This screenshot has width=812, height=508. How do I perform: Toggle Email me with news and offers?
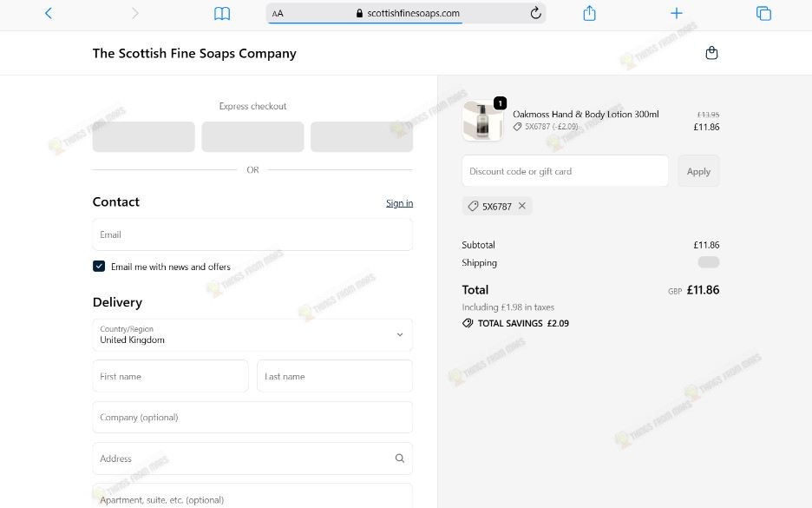99,267
